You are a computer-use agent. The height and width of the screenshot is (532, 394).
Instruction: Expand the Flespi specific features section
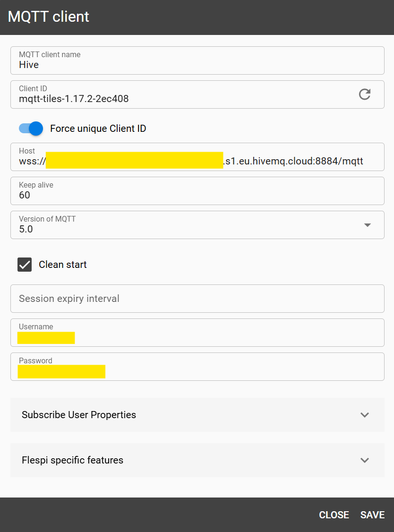pos(197,460)
